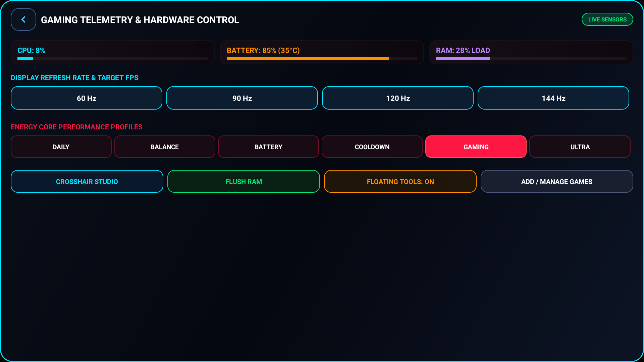Click the CPU: 8% readout
Image resolution: width=644 pixels, height=362 pixels.
tap(31, 50)
